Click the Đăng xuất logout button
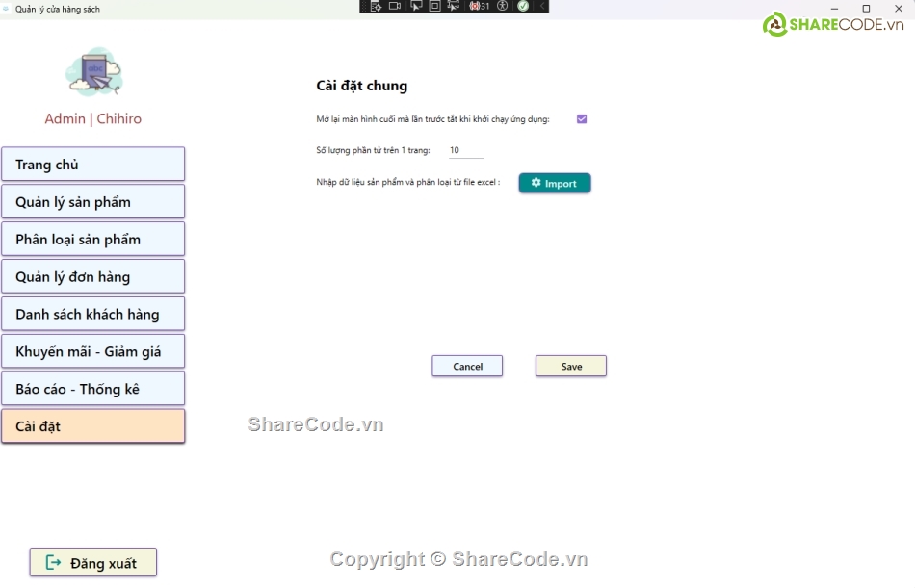Viewport: 915px width, 588px height. [93, 563]
